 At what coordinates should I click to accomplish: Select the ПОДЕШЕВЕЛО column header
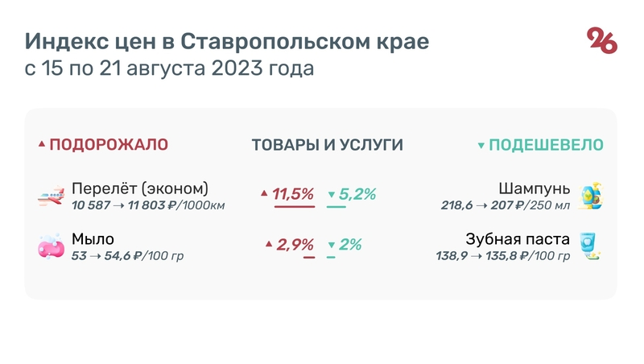click(547, 145)
